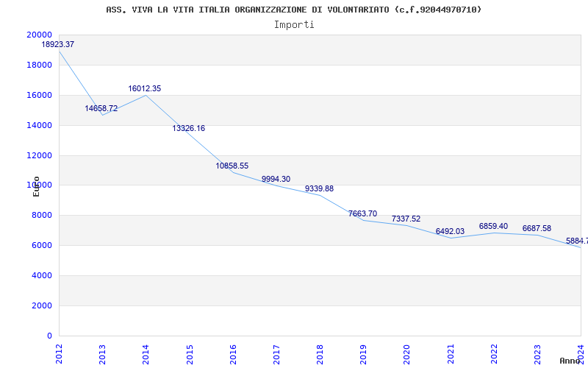588x368 pixels.
Task: Select the data label 7337.52
Action: (406, 219)
